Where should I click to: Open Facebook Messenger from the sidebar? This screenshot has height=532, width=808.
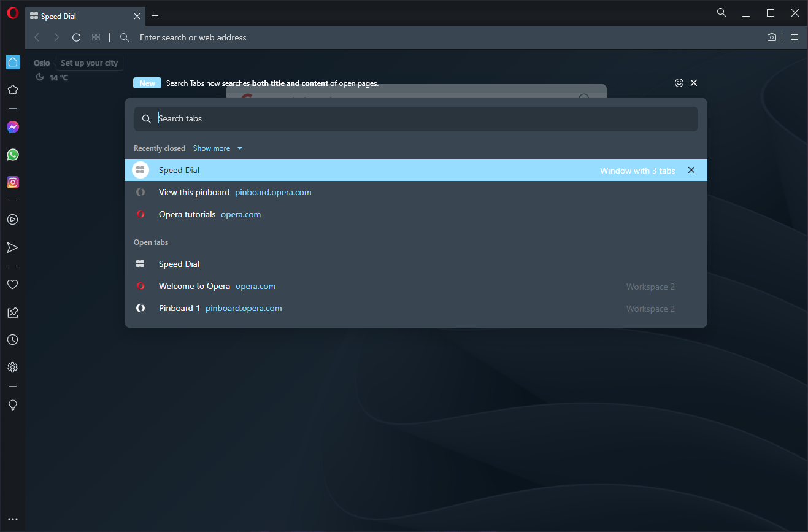[x=12, y=127]
